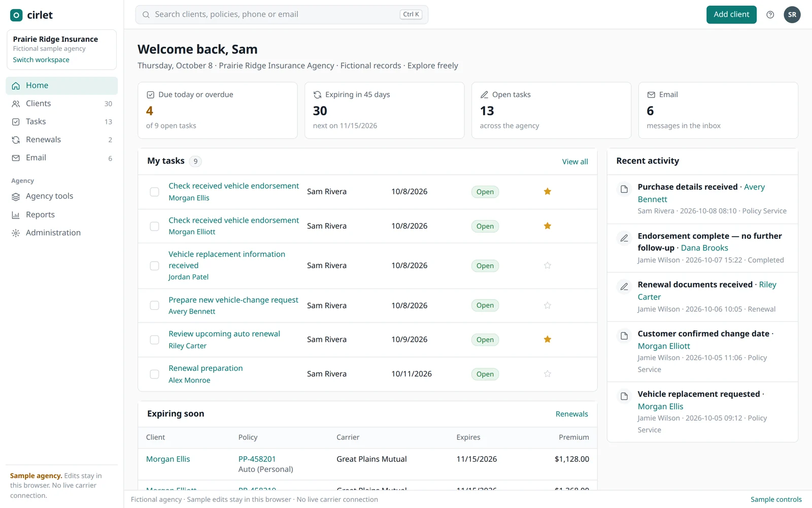Image resolution: width=812 pixels, height=508 pixels.
Task: Tick the Jordan Patel task checkbox
Action: pyautogui.click(x=154, y=266)
